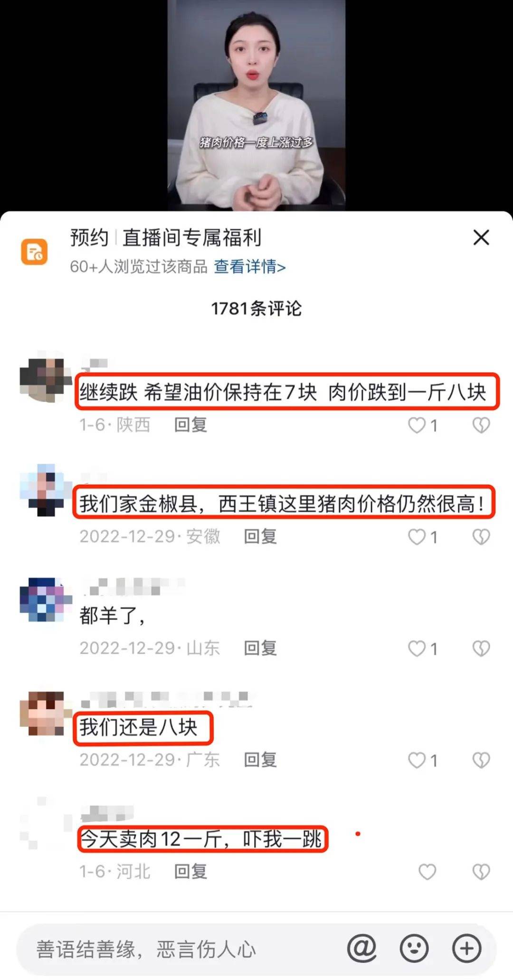
Task: Like the 山东 comment 都羊了
Action: tap(417, 649)
